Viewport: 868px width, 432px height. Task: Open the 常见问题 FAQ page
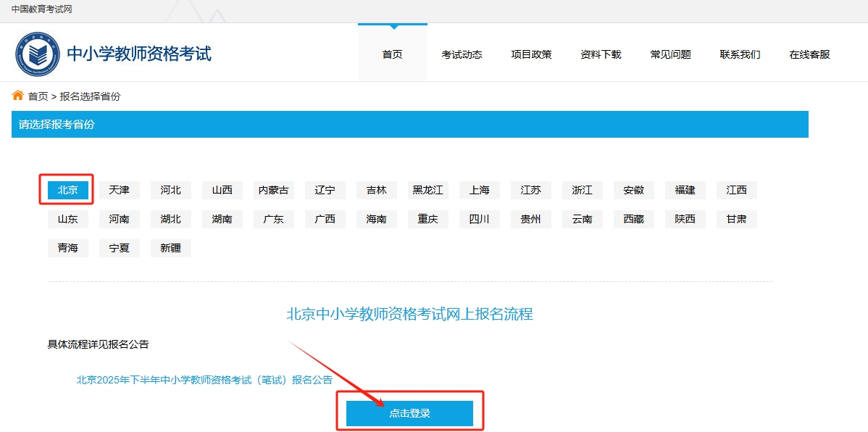670,54
